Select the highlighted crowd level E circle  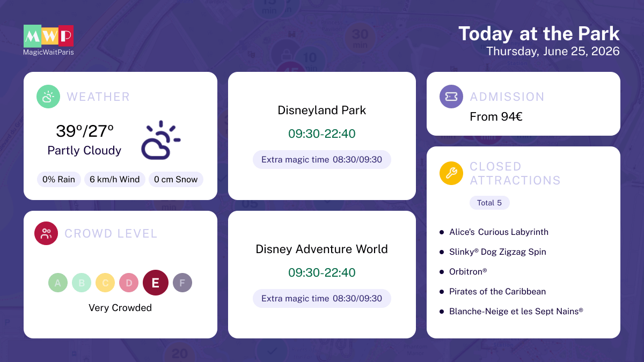coord(156,283)
